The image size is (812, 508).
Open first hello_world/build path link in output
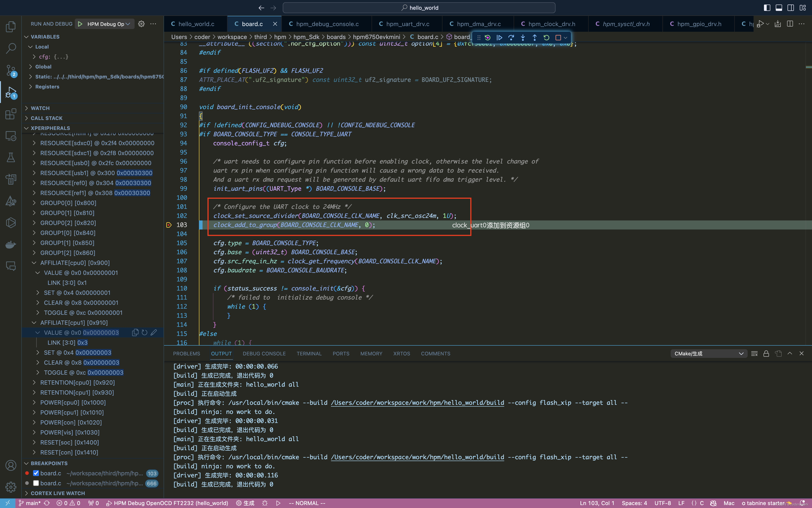pos(417,403)
